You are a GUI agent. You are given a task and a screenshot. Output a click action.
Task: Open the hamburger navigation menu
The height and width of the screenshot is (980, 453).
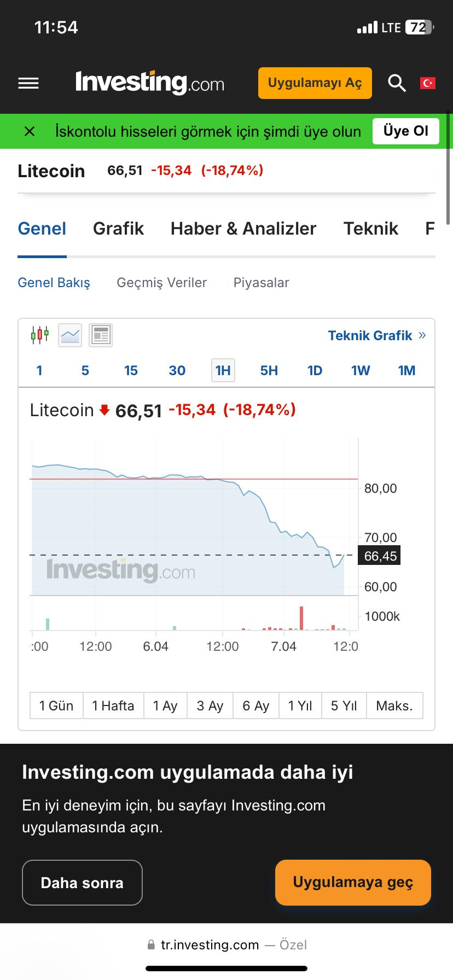(x=28, y=83)
